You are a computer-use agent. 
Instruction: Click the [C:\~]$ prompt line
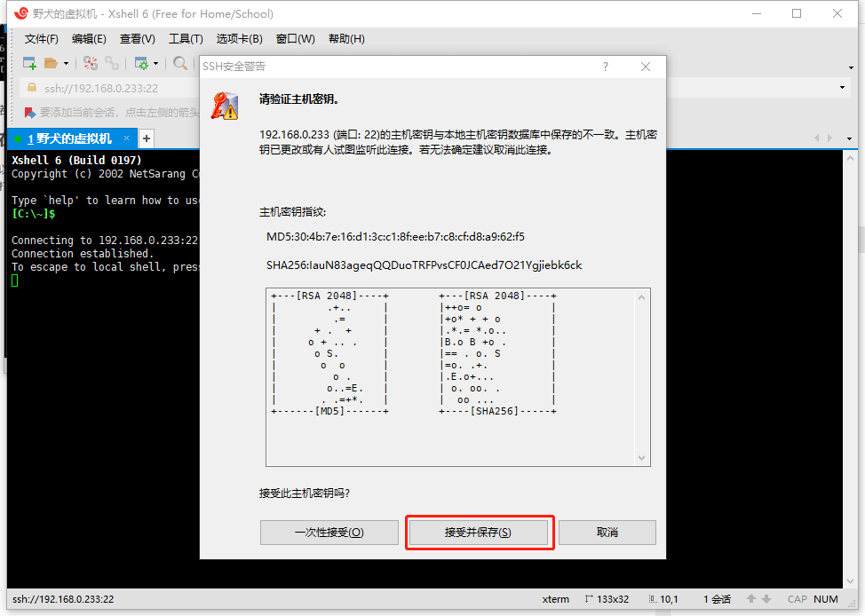click(34, 214)
